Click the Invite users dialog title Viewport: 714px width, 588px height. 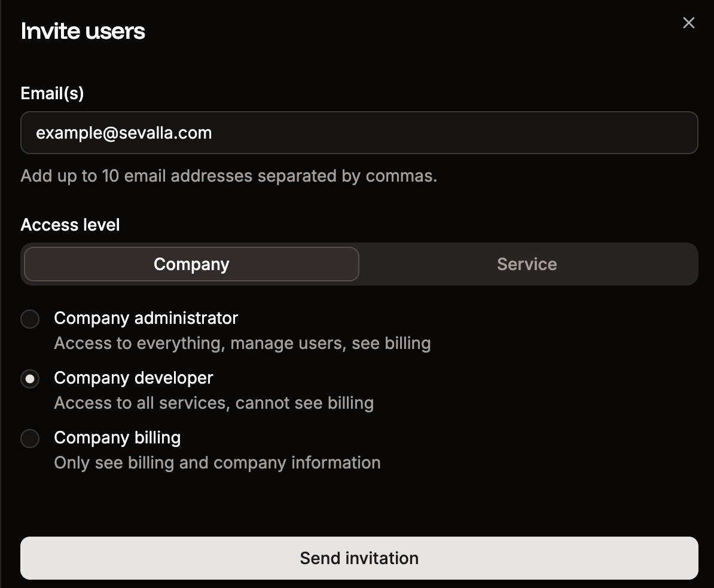83,30
